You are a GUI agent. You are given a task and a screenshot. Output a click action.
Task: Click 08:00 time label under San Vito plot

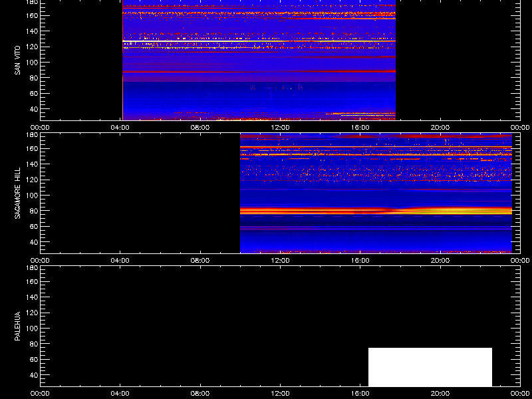coord(200,128)
